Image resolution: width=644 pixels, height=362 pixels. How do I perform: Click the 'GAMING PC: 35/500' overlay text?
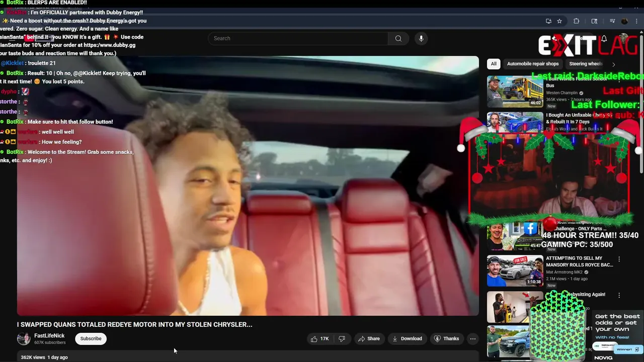(x=577, y=244)
